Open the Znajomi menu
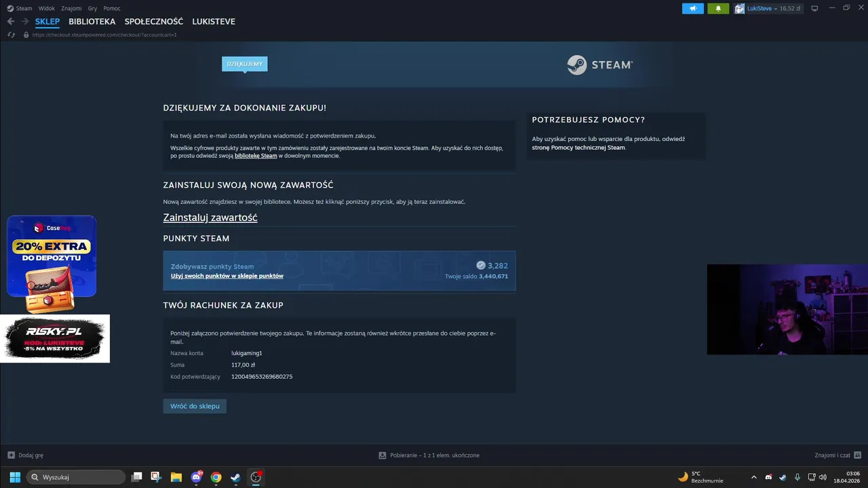The height and width of the screenshot is (488, 868). click(x=71, y=8)
